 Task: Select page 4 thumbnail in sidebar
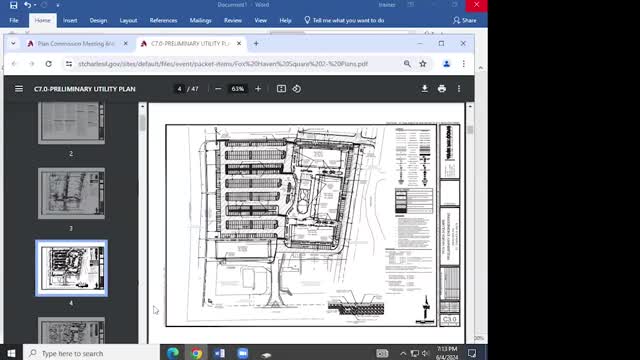(x=71, y=268)
